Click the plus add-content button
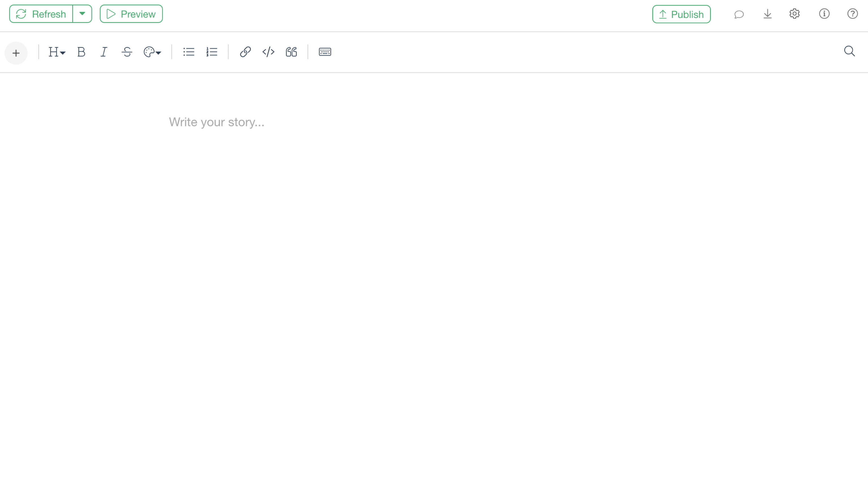Viewport: 868px width, 497px height. pyautogui.click(x=16, y=53)
